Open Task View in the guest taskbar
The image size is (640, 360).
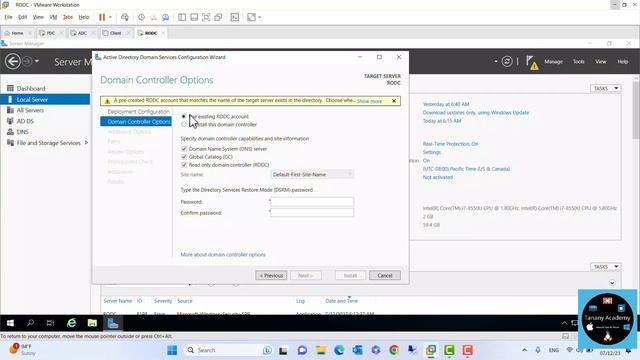point(50,323)
